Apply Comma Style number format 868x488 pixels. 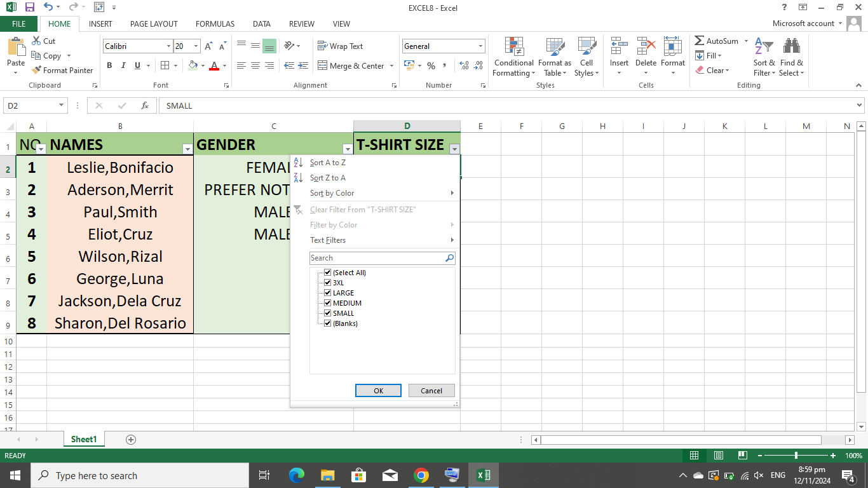point(445,66)
